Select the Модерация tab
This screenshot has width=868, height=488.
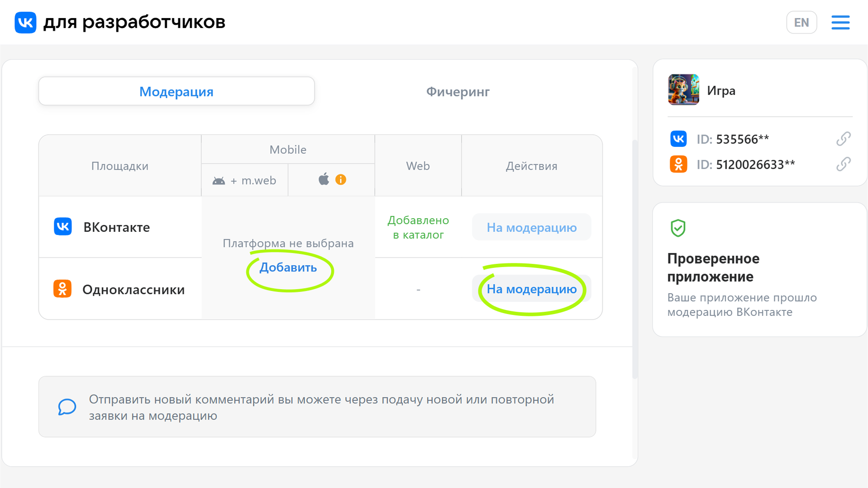176,91
